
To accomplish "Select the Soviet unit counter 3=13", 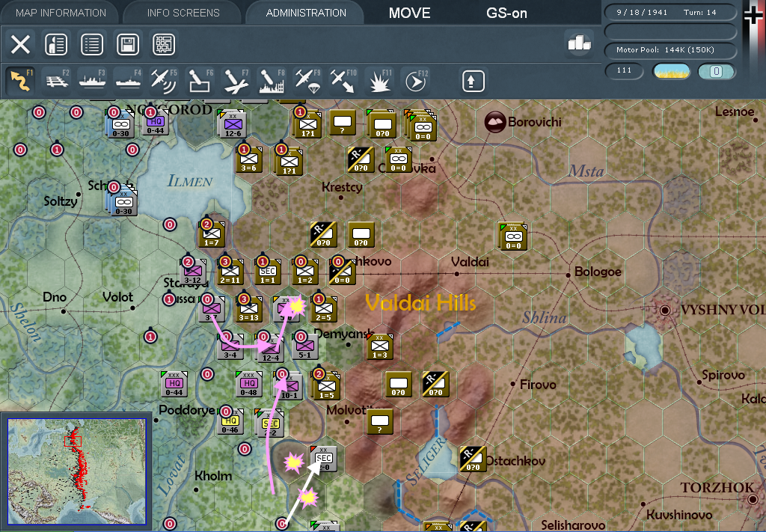I will (248, 309).
